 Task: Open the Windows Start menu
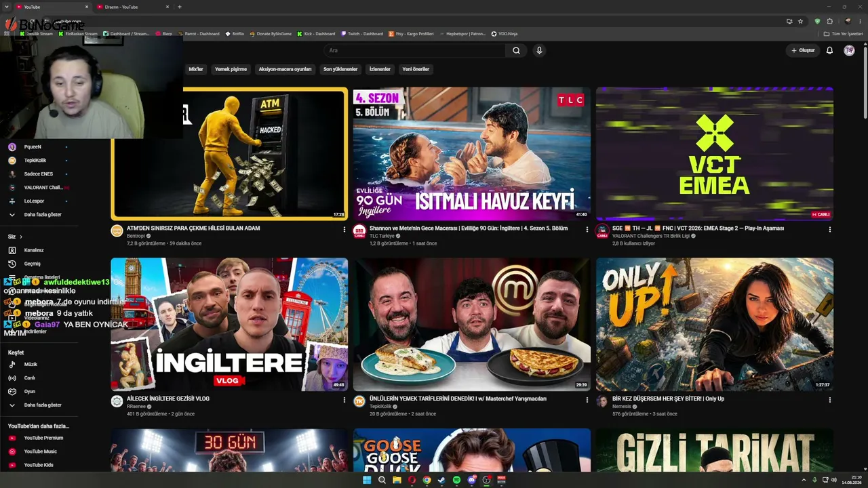tap(367, 480)
